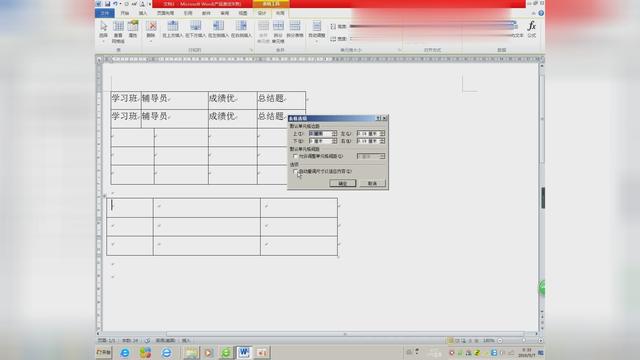This screenshot has width=640, height=360.
Task: Toggle View Gridlines (查看网格线) in the ribbon
Action: (x=118, y=32)
